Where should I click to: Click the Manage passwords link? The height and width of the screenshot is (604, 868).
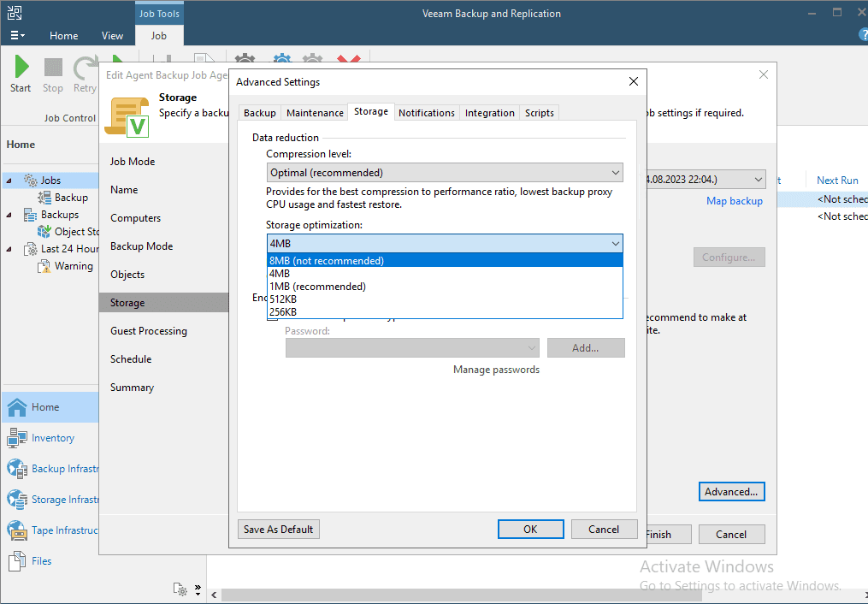coord(497,370)
